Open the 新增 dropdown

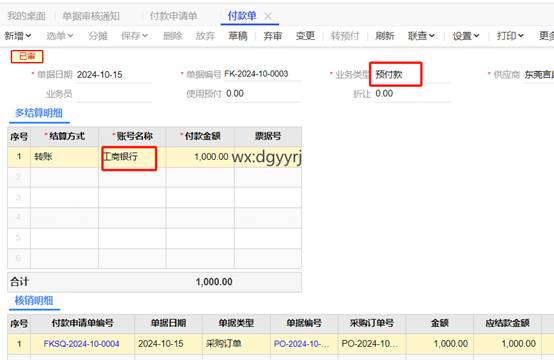18,36
